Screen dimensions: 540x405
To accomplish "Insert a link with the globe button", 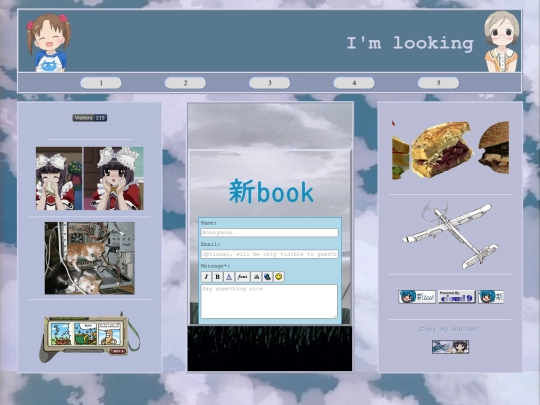I will coord(267,277).
